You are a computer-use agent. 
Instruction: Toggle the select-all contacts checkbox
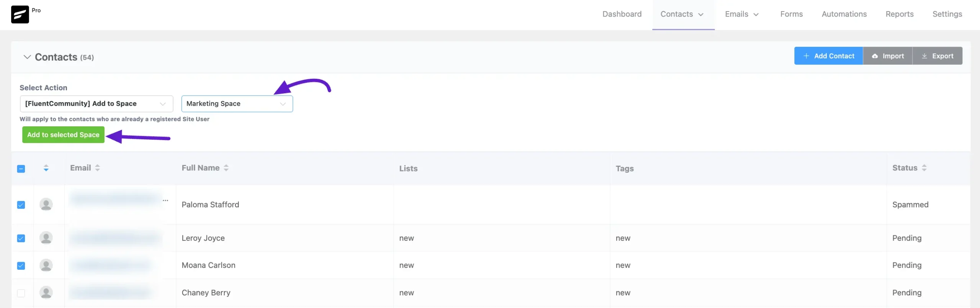[21, 169]
